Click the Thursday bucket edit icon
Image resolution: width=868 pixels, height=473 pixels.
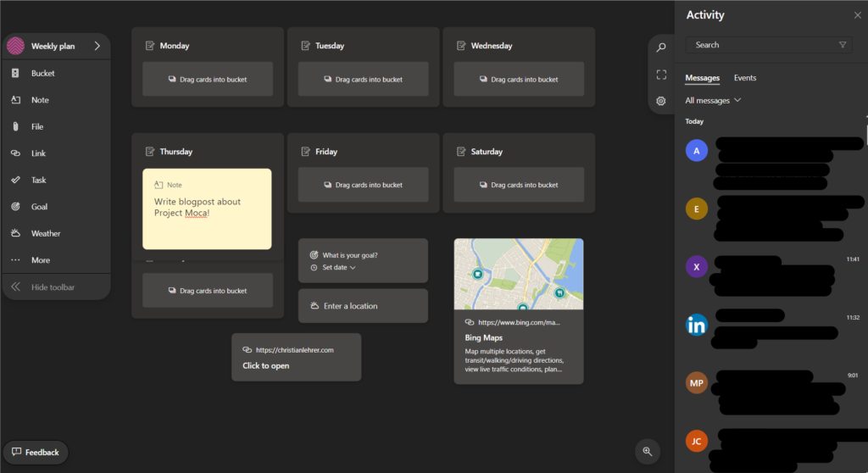(149, 151)
